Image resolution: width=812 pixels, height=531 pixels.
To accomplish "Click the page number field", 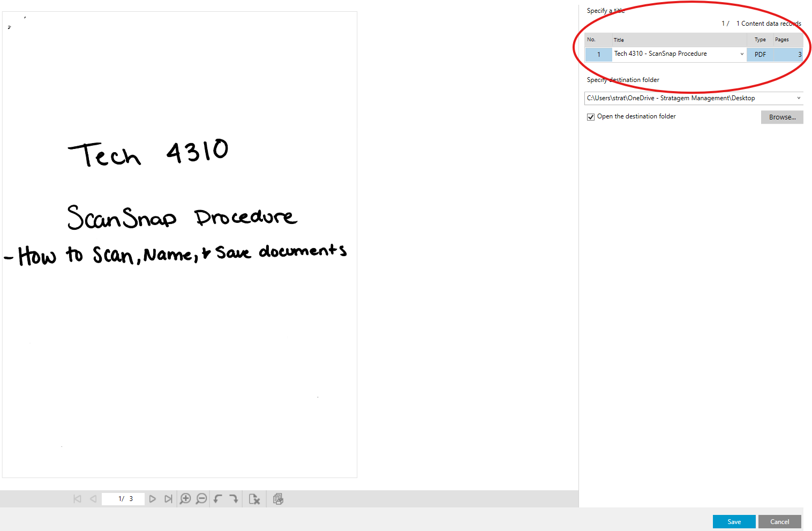I will tap(123, 499).
